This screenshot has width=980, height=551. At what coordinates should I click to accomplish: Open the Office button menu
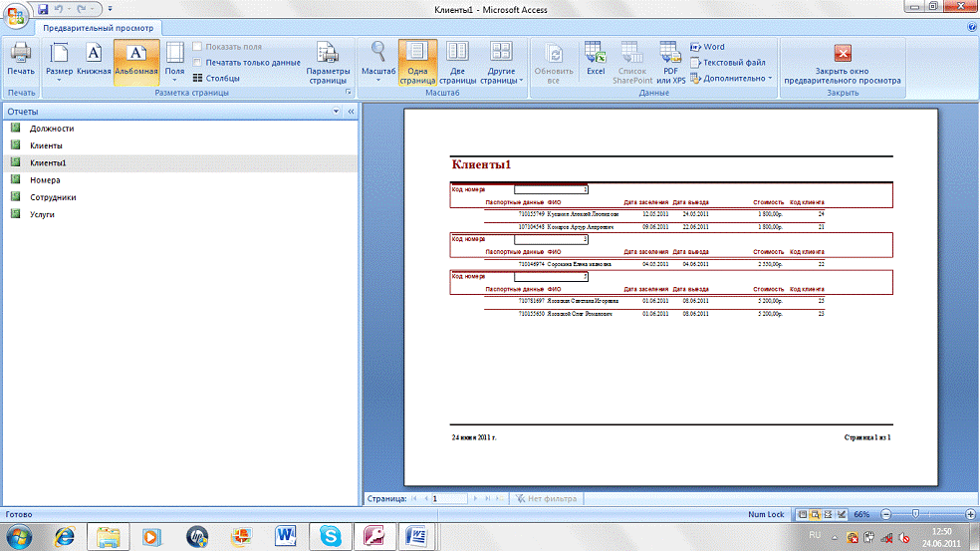[16, 15]
